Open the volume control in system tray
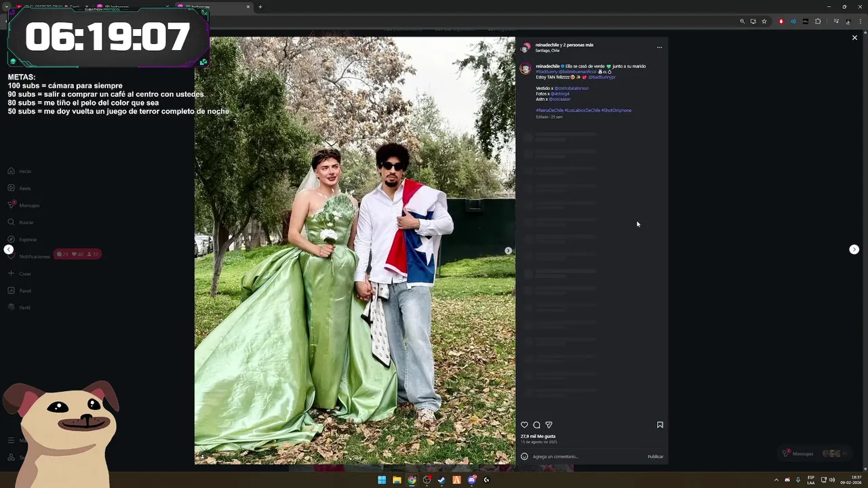Viewport: 868px width, 488px height. [x=832, y=480]
